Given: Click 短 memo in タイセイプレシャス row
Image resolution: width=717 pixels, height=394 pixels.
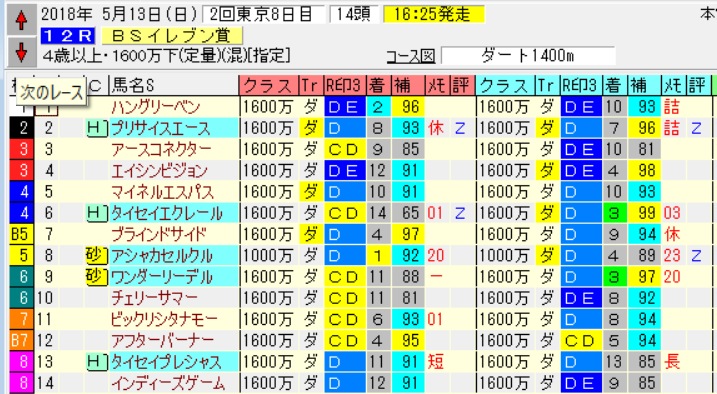Looking at the screenshot, I should (x=436, y=362).
